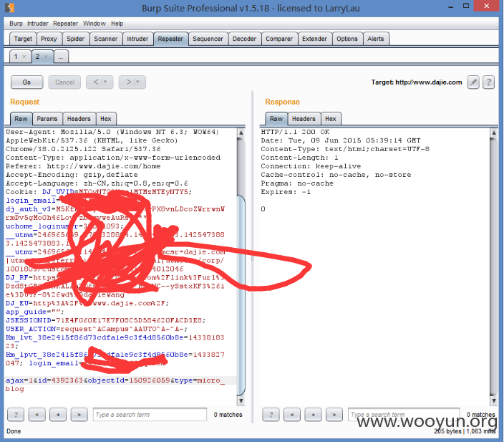Click the request search help question button
Screen dimensions: 504x442
pos(16,415)
